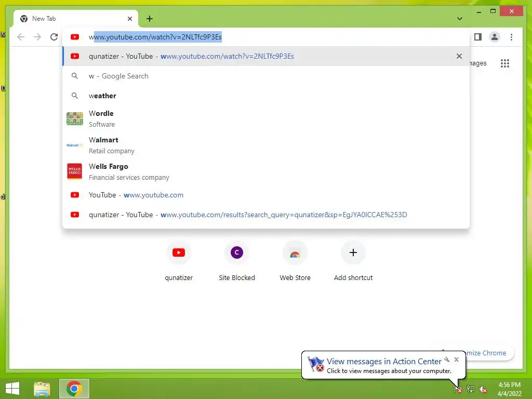
Task: Click the address bar URL text
Action: (155, 37)
